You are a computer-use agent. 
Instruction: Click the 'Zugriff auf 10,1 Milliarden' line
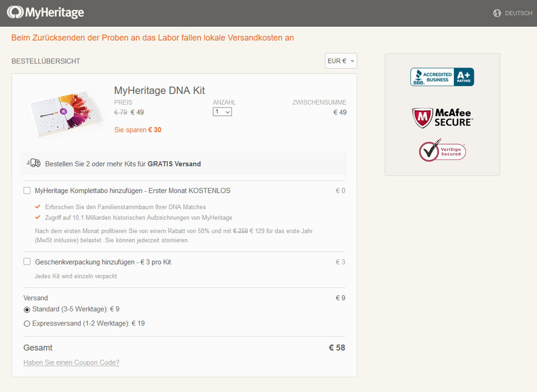coord(139,217)
